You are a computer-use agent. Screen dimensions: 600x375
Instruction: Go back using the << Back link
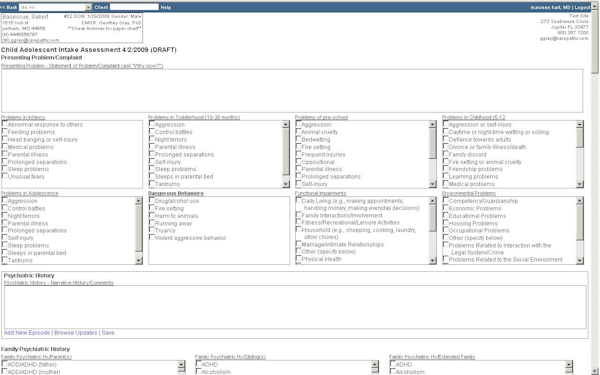pos(9,7)
